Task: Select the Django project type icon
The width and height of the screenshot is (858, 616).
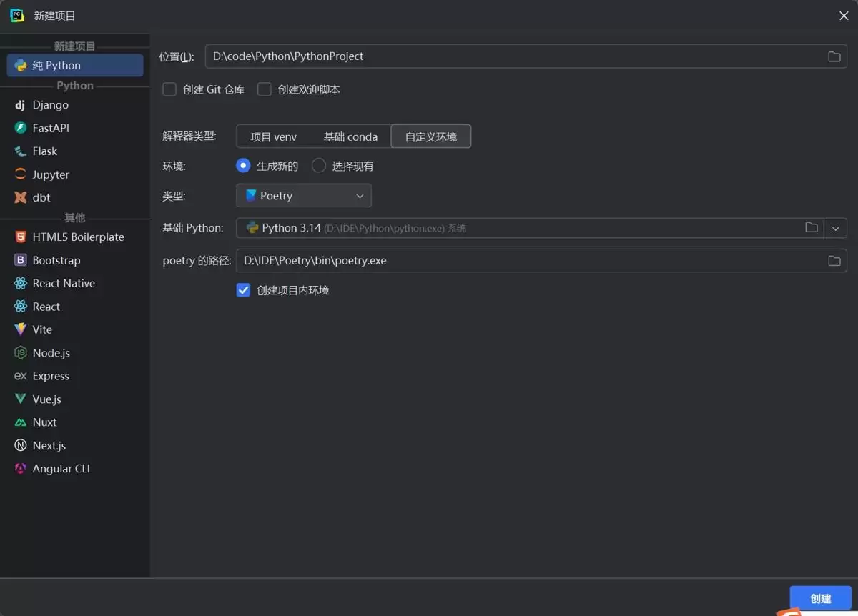Action: click(20, 105)
